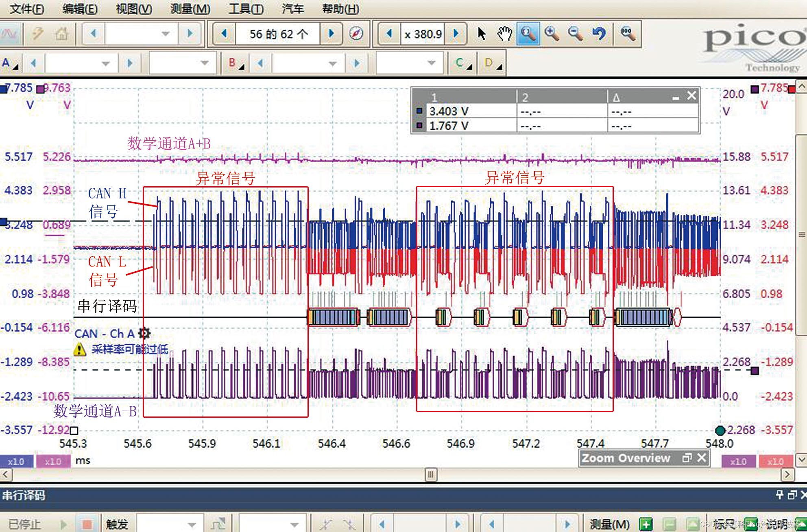Activate the magnifier zoom window tool
The height and width of the screenshot is (532, 807).
pos(528,34)
